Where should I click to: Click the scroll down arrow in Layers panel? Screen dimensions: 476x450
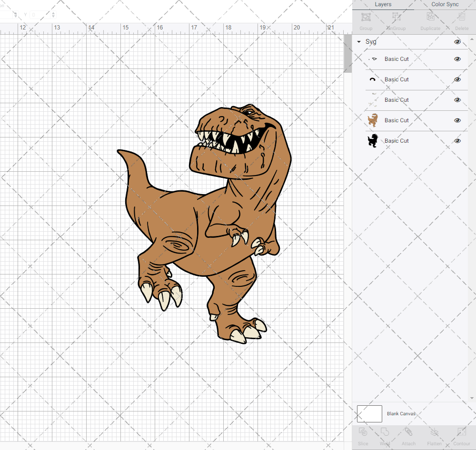(x=471, y=398)
